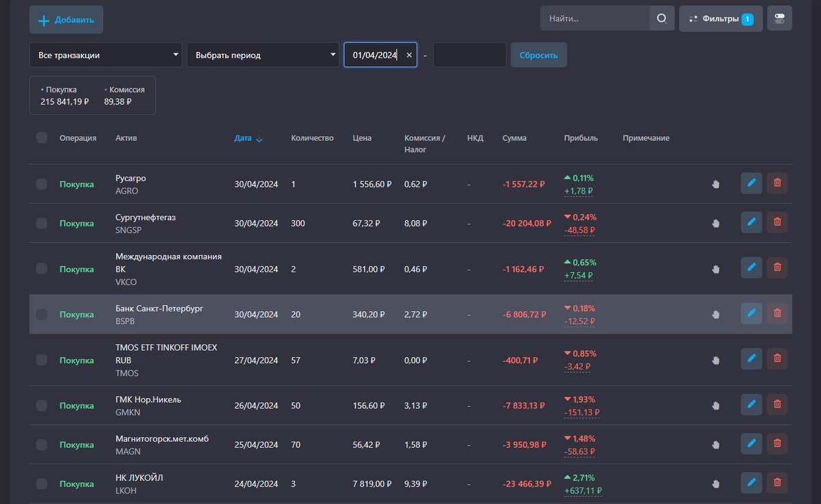Delete the Магнитогорск MAGN transaction
The width and height of the screenshot is (821, 504).
pyautogui.click(x=777, y=443)
